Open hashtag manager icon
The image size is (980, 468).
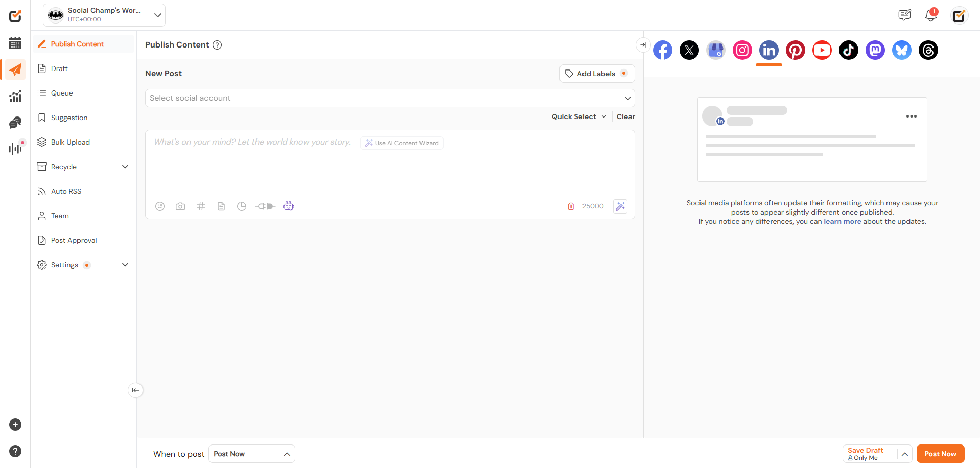pos(201,206)
